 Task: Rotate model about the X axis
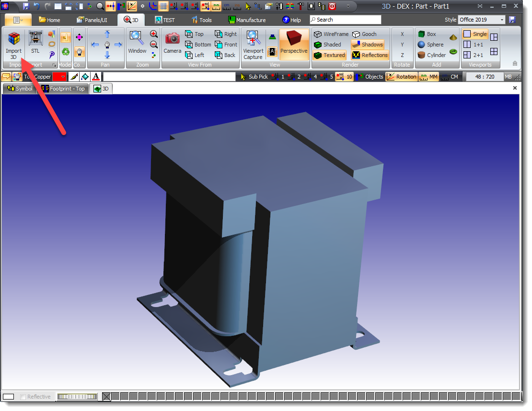(402, 34)
